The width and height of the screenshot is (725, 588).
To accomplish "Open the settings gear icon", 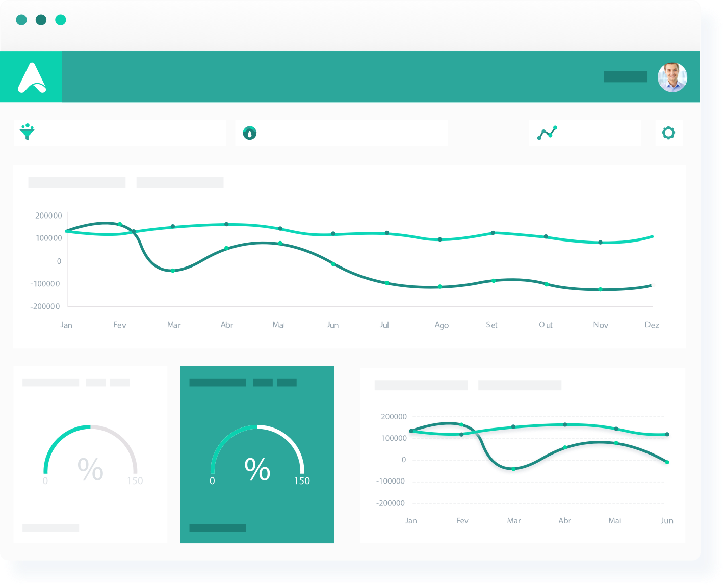I will 668,133.
